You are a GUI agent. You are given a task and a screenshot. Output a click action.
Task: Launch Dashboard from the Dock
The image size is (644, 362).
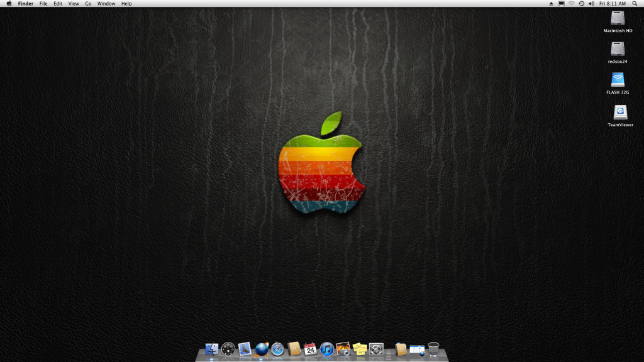(228, 349)
